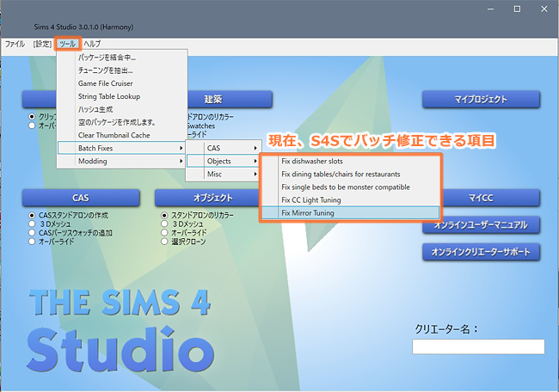This screenshot has width=559, height=392.
Task: Click the マイCC button
Action: [x=491, y=198]
